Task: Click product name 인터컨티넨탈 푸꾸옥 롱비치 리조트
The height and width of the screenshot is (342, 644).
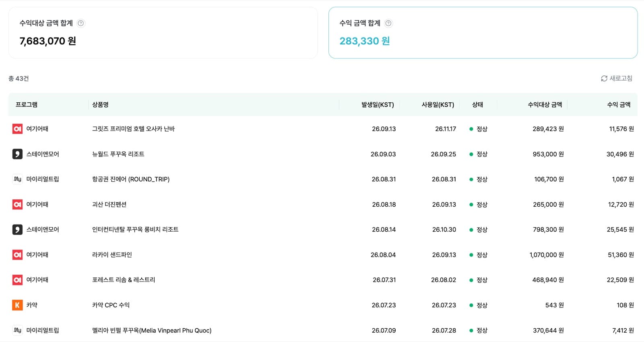Action: [x=135, y=230]
